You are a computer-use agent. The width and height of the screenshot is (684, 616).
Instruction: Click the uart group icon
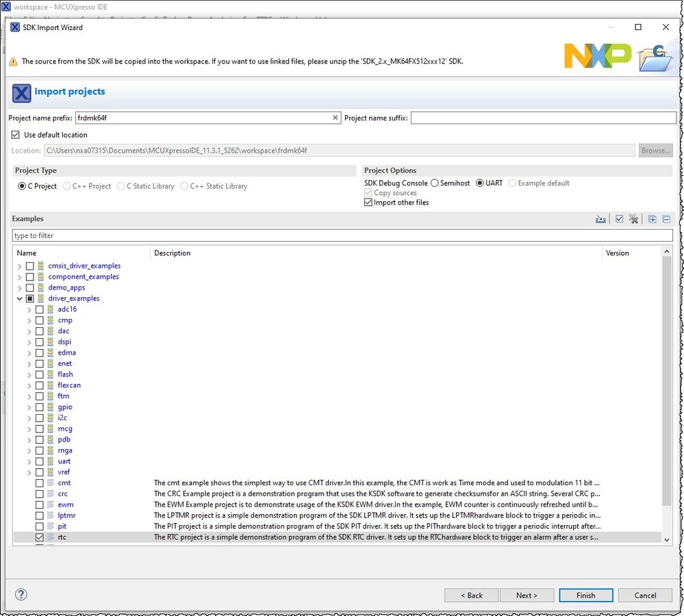point(50,461)
